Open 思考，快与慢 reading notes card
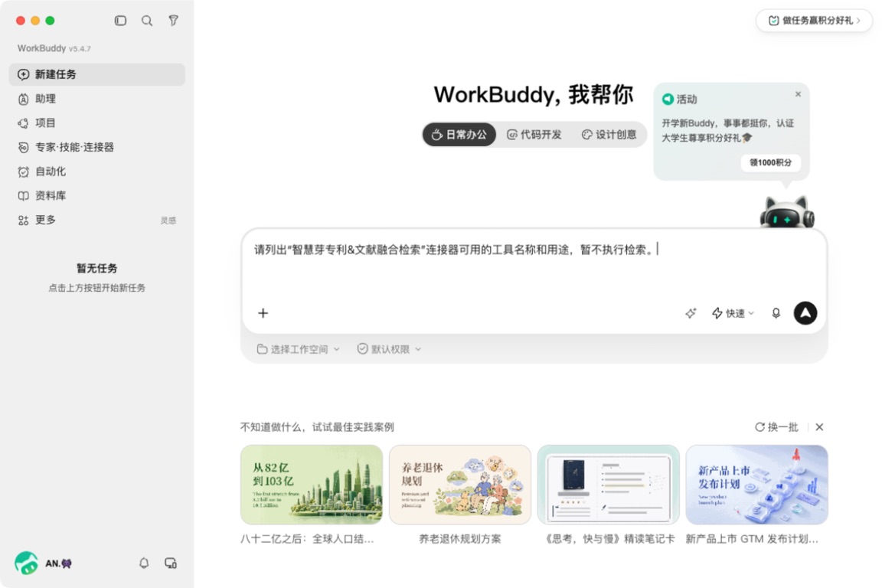The width and height of the screenshot is (882, 588). click(608, 485)
